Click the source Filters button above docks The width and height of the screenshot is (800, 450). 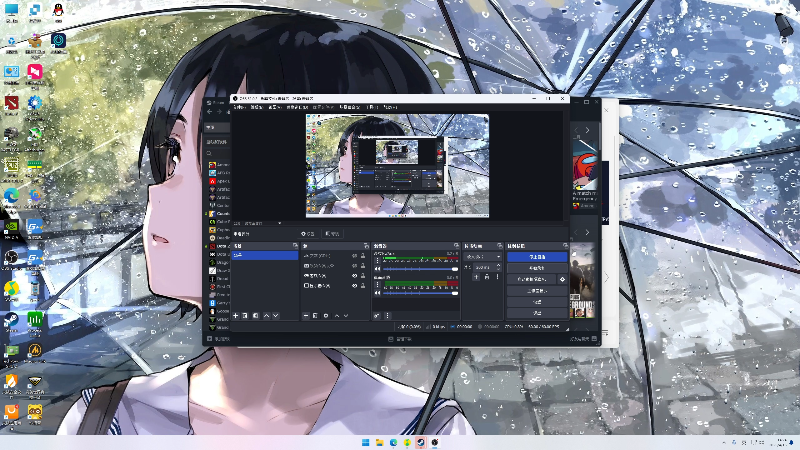pos(332,234)
